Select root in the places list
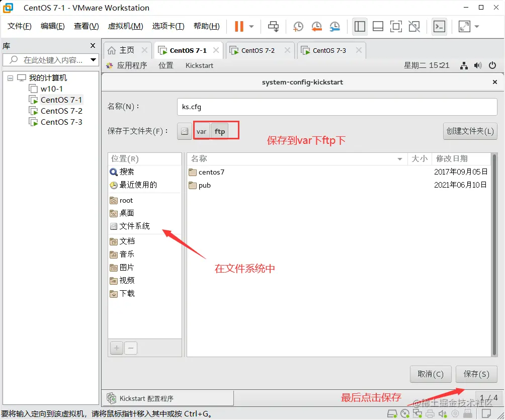This screenshot has height=420, width=505. tap(144, 200)
